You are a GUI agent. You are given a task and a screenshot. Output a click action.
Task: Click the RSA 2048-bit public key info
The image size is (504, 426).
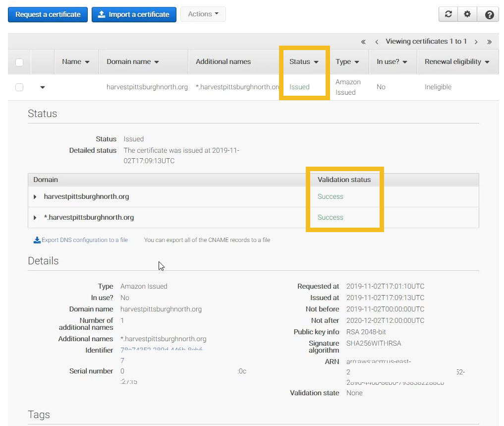(366, 332)
